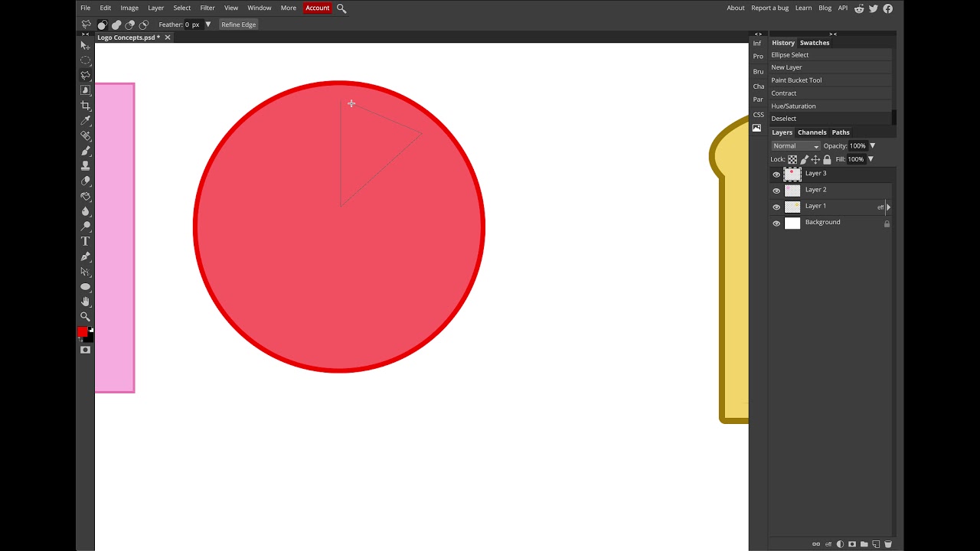Open the tool preset lasso dropdown
The image size is (980, 551).
(87, 24)
